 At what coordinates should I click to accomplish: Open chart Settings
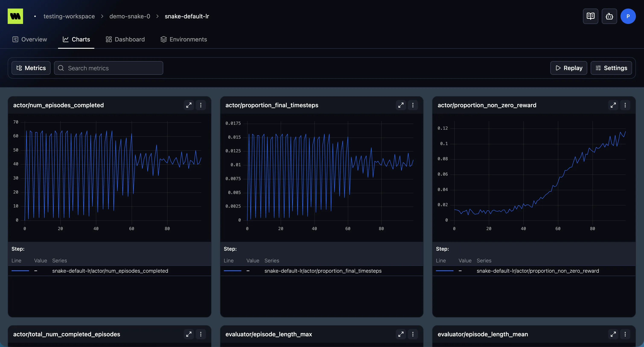611,68
